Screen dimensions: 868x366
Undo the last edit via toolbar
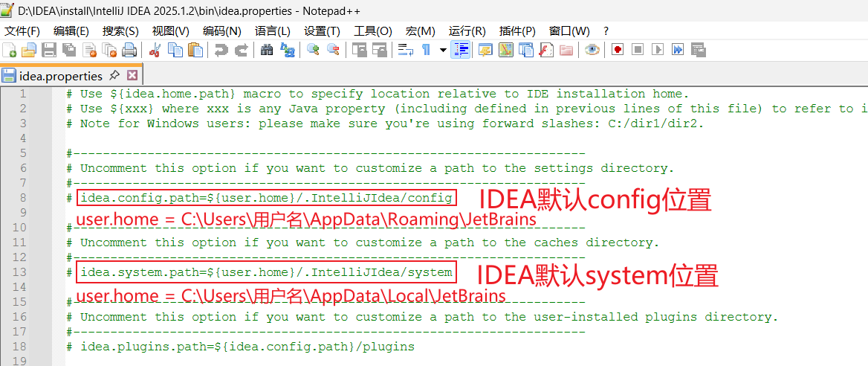(221, 51)
